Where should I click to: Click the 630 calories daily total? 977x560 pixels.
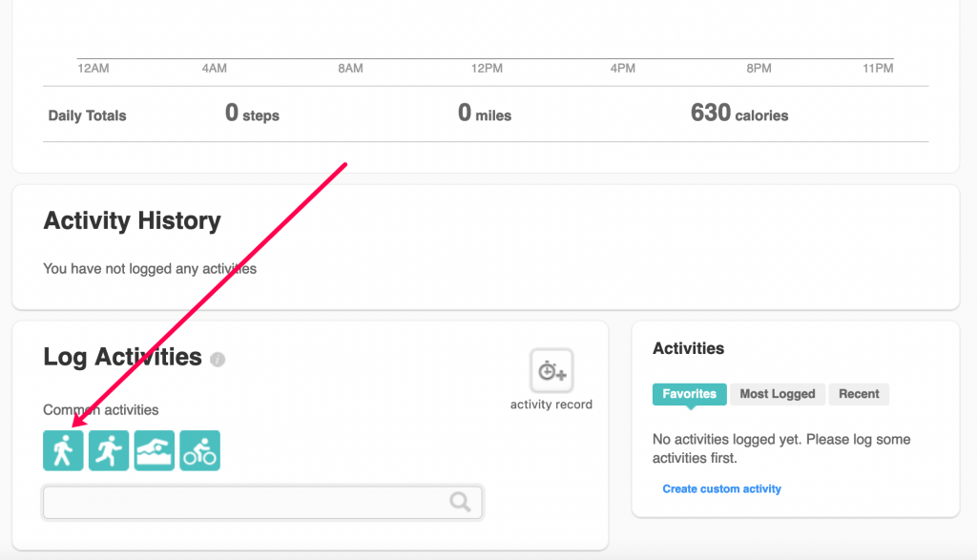(739, 114)
